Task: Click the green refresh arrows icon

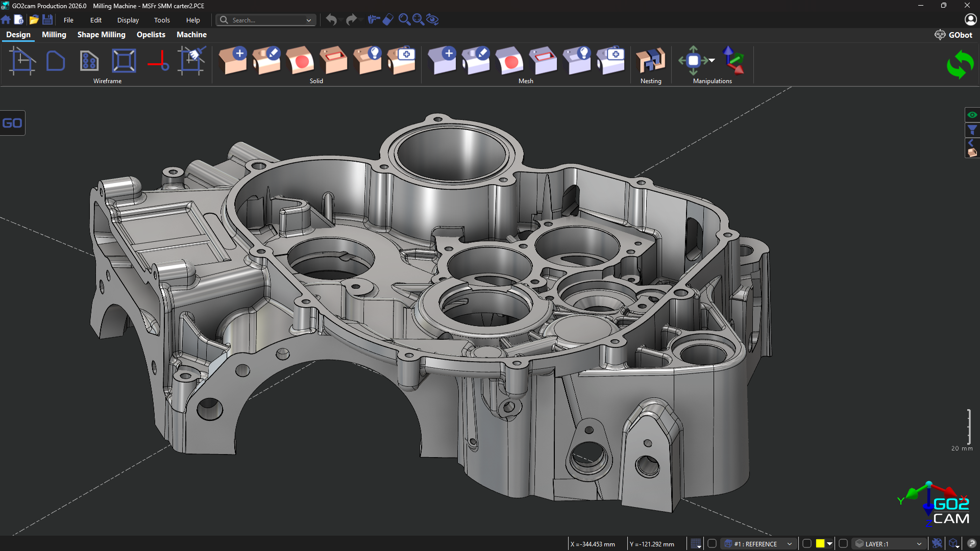Action: 960,65
